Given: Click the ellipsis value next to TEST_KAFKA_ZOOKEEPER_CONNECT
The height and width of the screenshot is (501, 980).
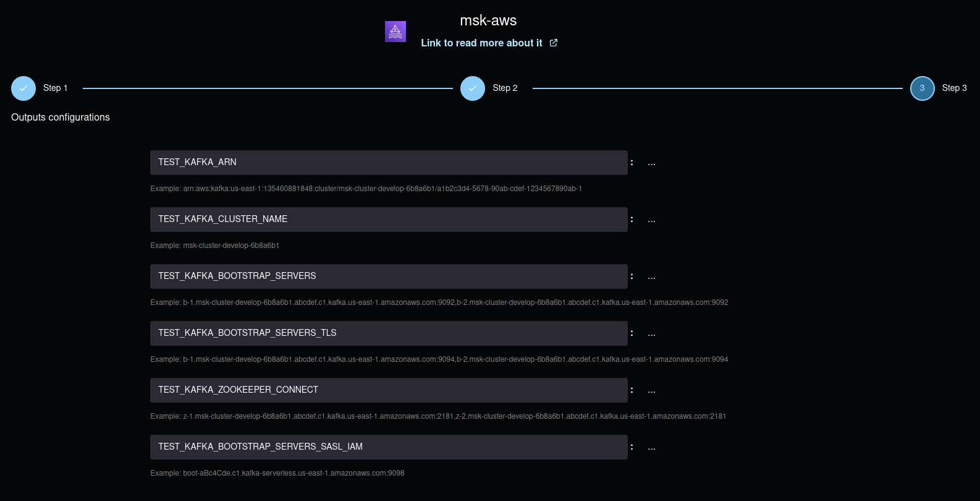Looking at the screenshot, I should click(x=651, y=391).
